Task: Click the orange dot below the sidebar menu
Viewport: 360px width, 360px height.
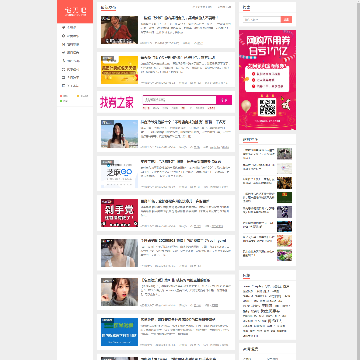Action: tap(78, 96)
